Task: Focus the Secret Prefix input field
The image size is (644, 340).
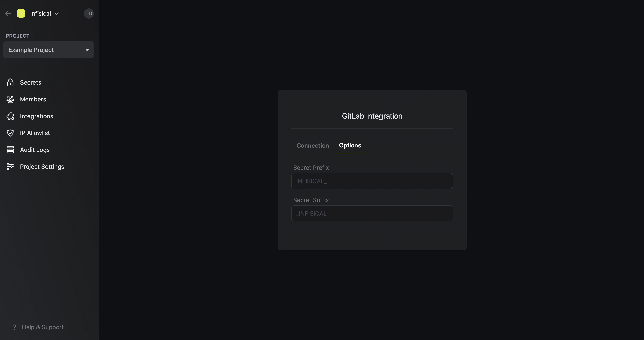Action: 372,181
